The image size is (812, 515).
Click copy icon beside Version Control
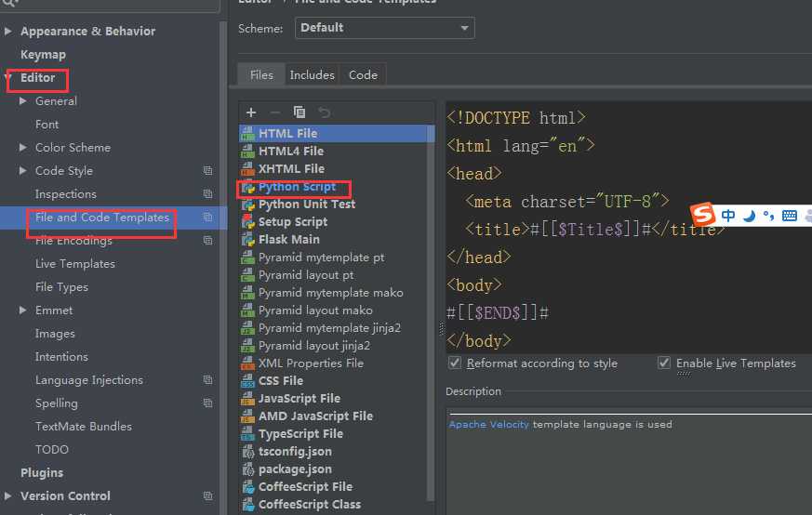coord(207,495)
